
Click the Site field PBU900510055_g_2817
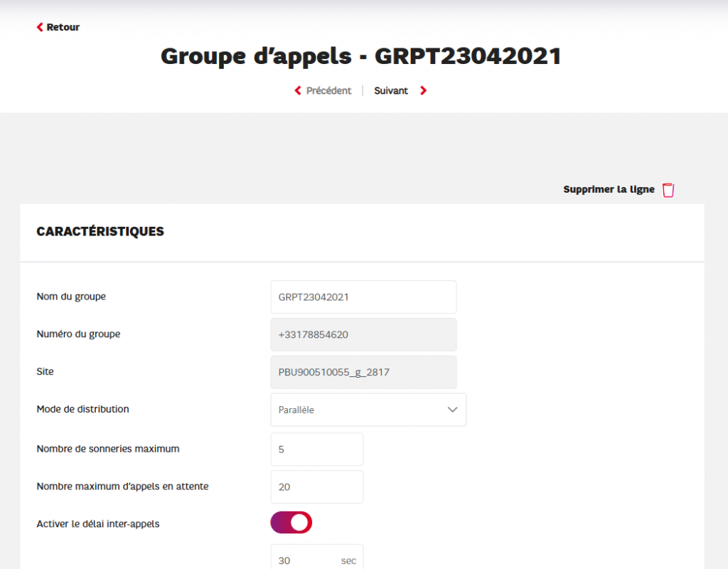363,372
